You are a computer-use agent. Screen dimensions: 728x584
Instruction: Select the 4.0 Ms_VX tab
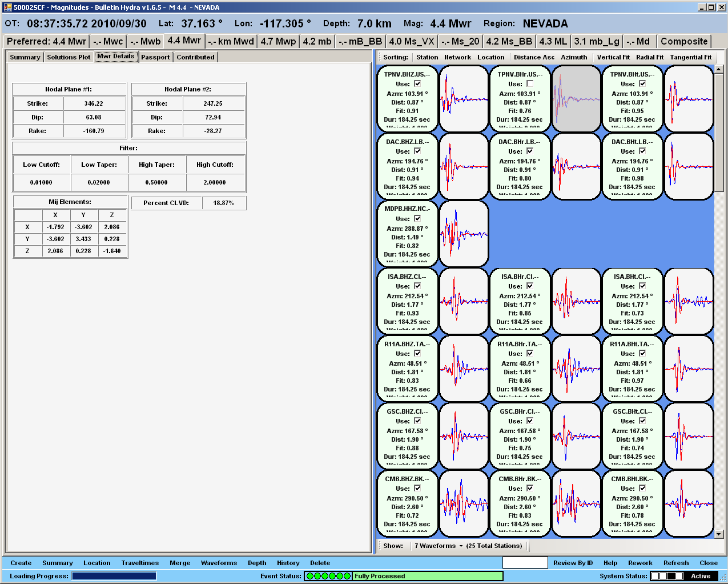coord(412,41)
